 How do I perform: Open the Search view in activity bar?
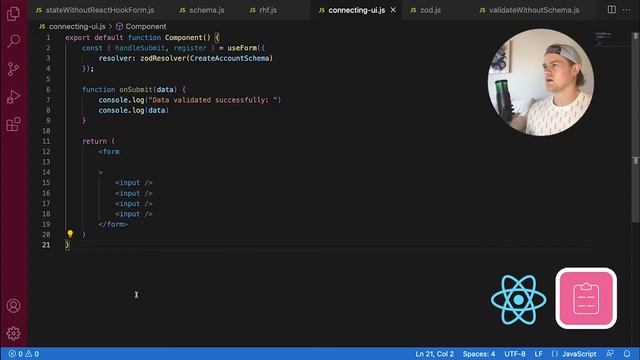click(x=13, y=41)
